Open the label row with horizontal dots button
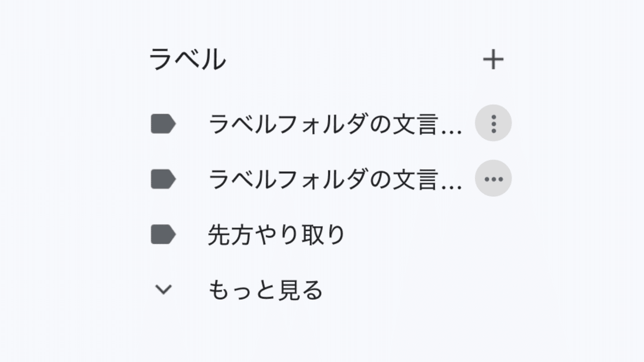The height and width of the screenshot is (362, 644). (x=334, y=179)
